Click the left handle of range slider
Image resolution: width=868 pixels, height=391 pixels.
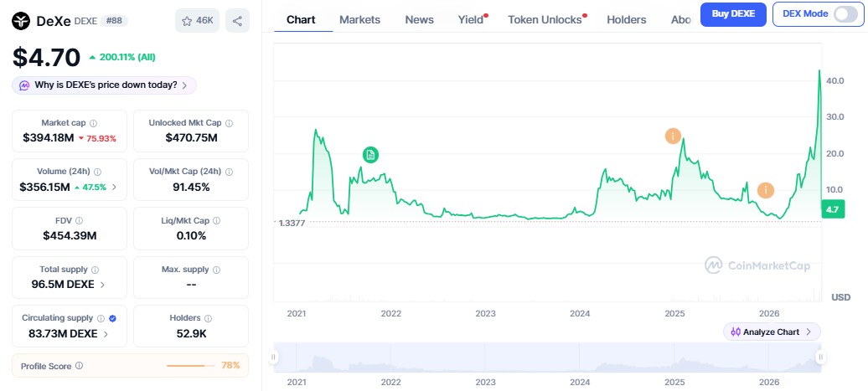[273, 358]
